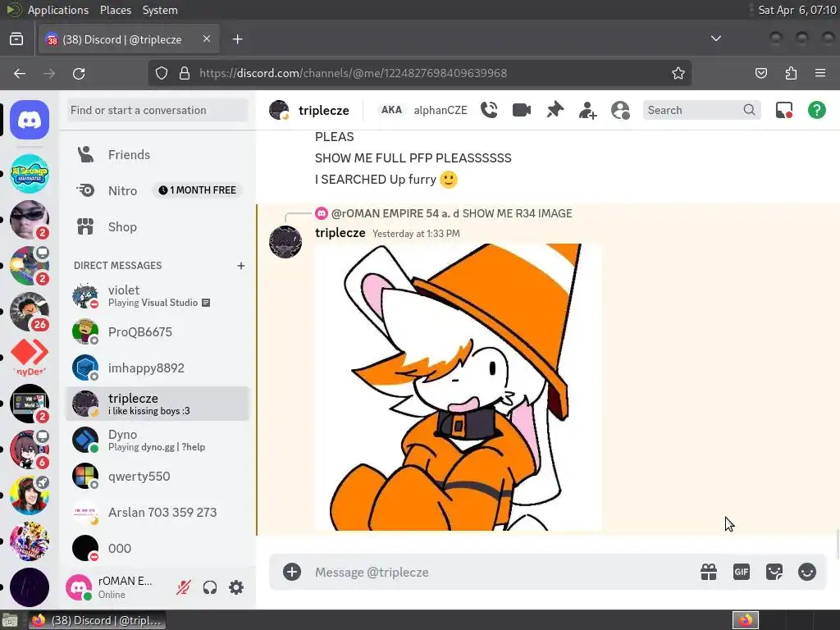Click the chat scrollbar thumb
840x630 pixels.
coord(838,544)
